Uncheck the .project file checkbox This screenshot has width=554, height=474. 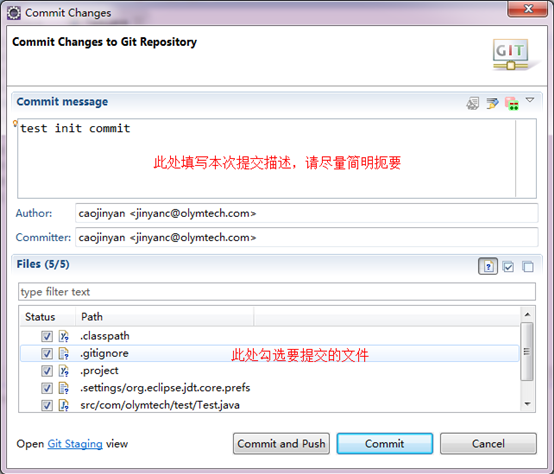click(47, 371)
